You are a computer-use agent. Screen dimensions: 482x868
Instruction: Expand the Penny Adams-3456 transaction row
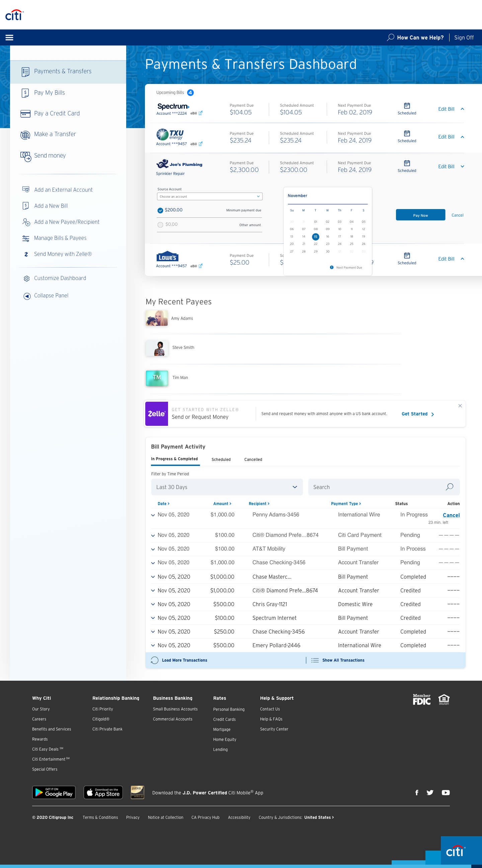(153, 515)
